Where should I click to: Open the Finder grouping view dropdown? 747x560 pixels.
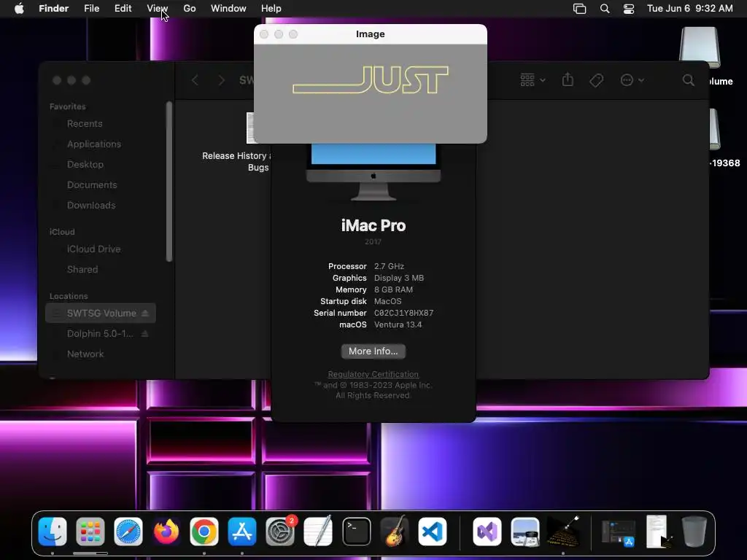point(533,80)
